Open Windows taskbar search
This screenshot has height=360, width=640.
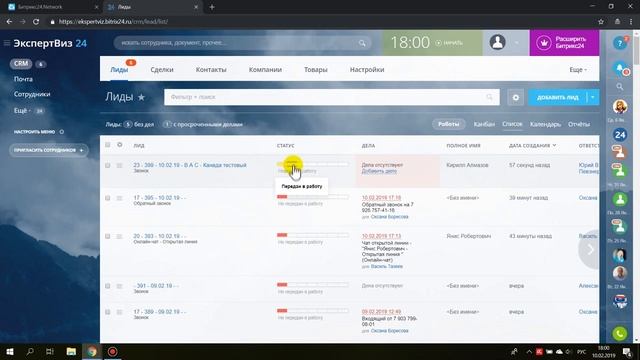(x=30, y=351)
